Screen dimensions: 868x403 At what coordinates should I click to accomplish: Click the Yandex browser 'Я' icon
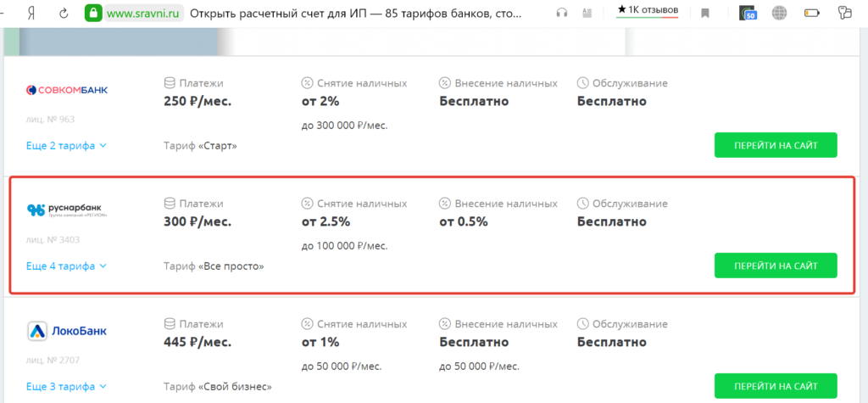tap(31, 14)
